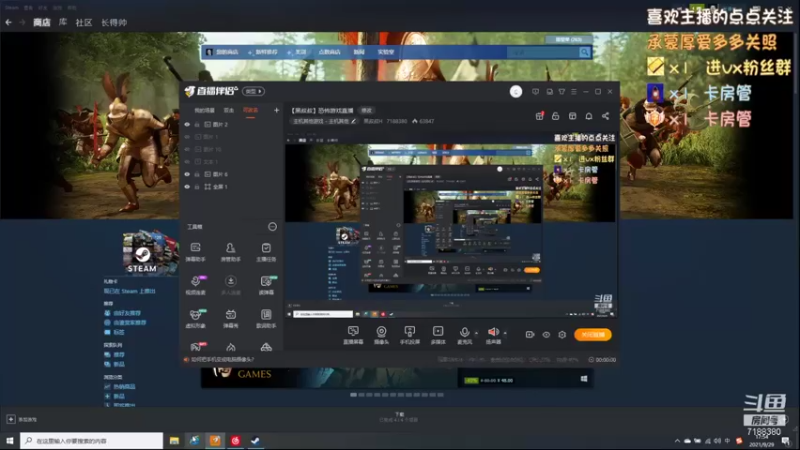Open the settings gear in stream toolbar

coord(562,335)
